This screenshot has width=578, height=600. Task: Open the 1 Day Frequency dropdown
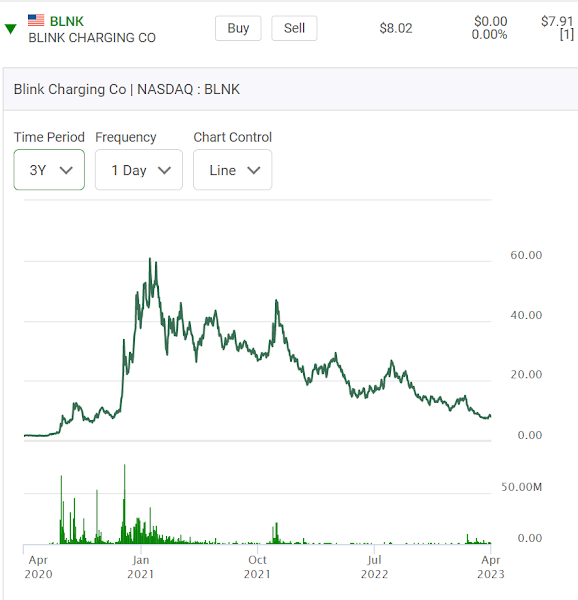tap(139, 170)
